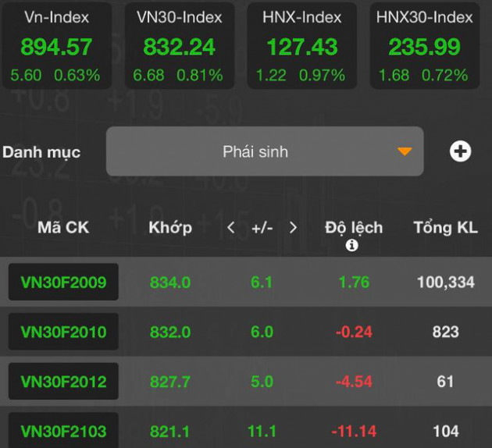Click the HNX-Index value 127.43

(x=302, y=47)
